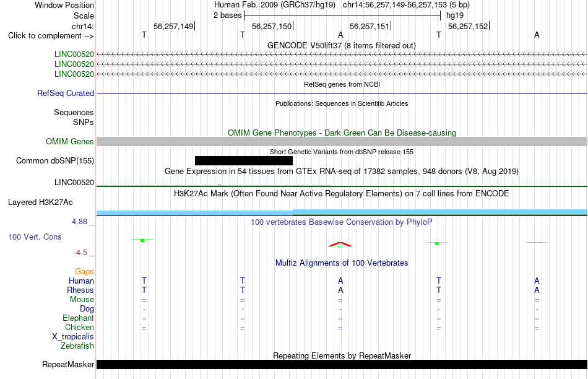Click the position label 56,257,149
The image size is (588, 379).
[x=173, y=26]
